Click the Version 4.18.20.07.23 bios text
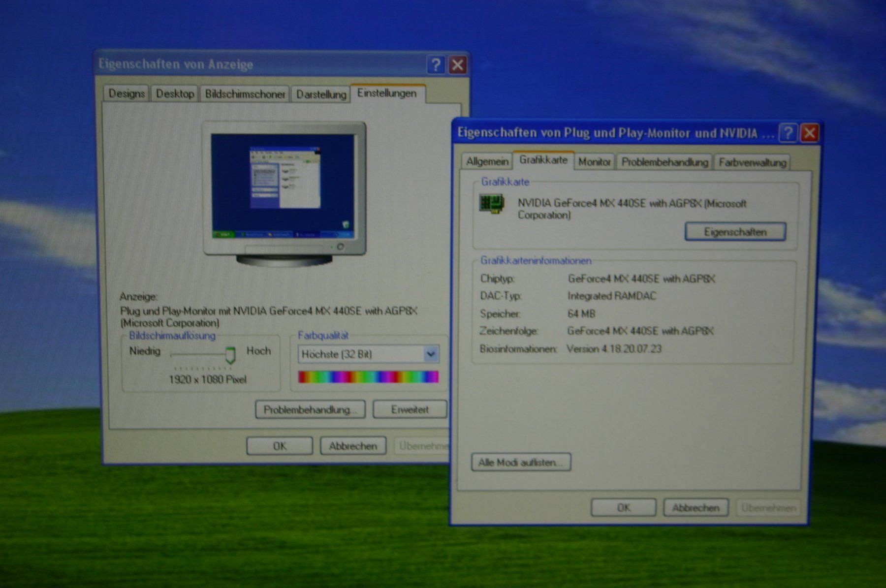Viewport: 886px width, 588px height. 614,349
